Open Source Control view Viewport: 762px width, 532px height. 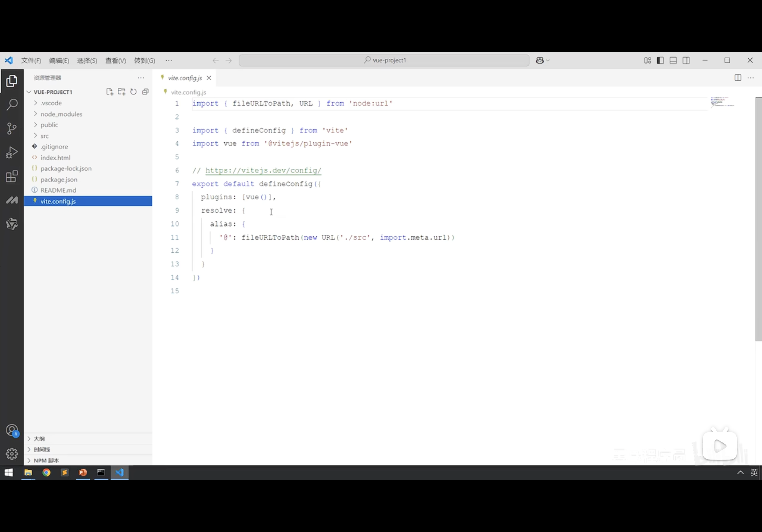[x=12, y=129]
